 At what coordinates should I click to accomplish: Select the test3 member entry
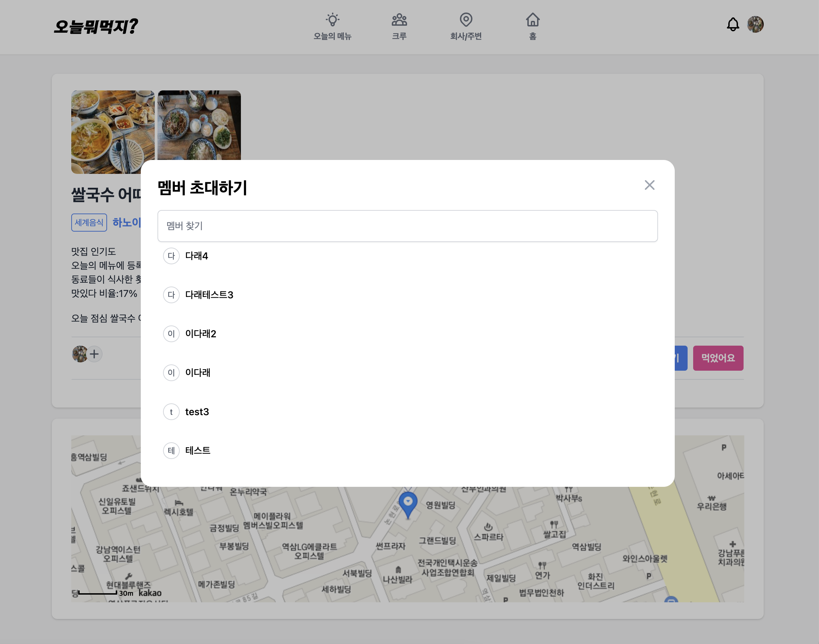tap(197, 412)
